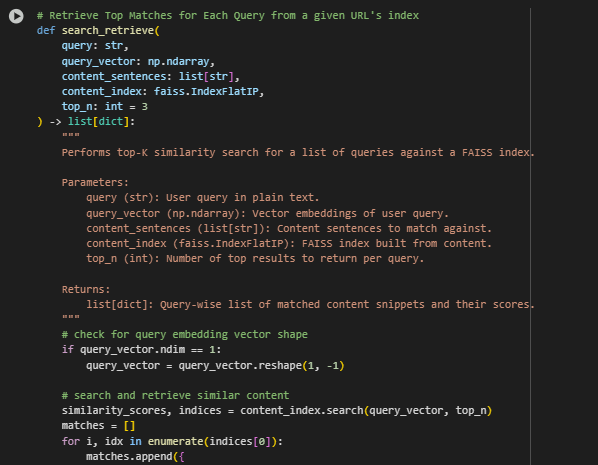The height and width of the screenshot is (465, 598).
Task: Click the top_n default value 3
Action: (x=145, y=107)
